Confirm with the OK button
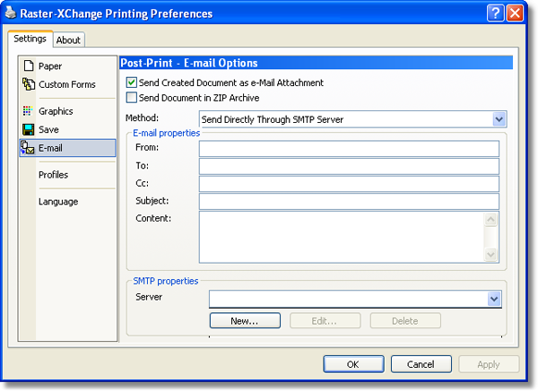The width and height of the screenshot is (538, 392). coord(353,364)
